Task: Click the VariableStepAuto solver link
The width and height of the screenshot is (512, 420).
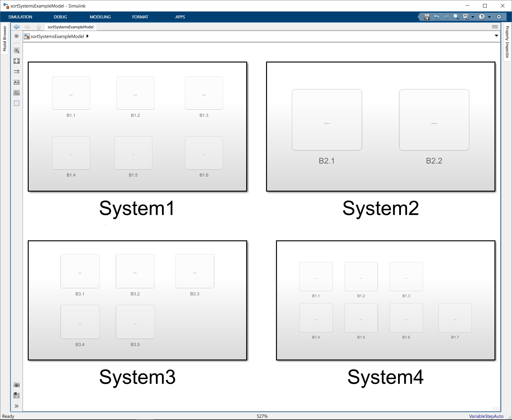Action: click(x=486, y=416)
